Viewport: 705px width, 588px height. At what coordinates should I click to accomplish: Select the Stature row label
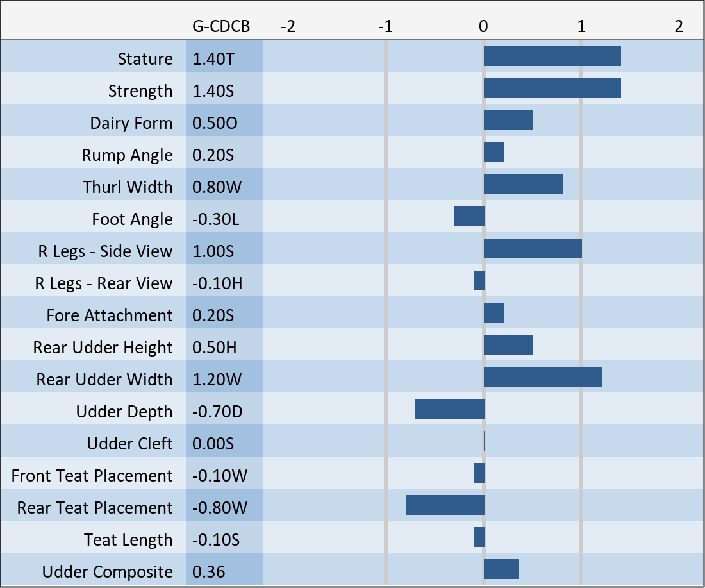(x=145, y=59)
